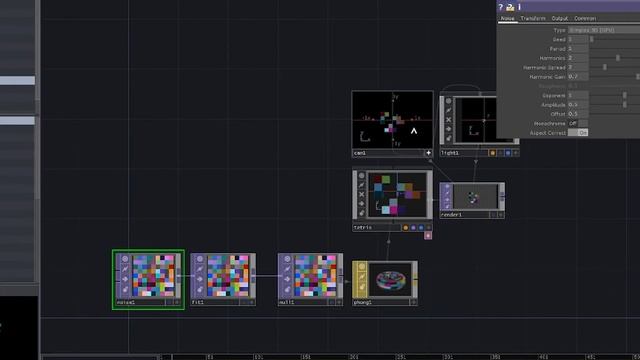Image resolution: width=640 pixels, height=360 pixels.
Task: Click the Seed value field
Action: click(x=578, y=40)
